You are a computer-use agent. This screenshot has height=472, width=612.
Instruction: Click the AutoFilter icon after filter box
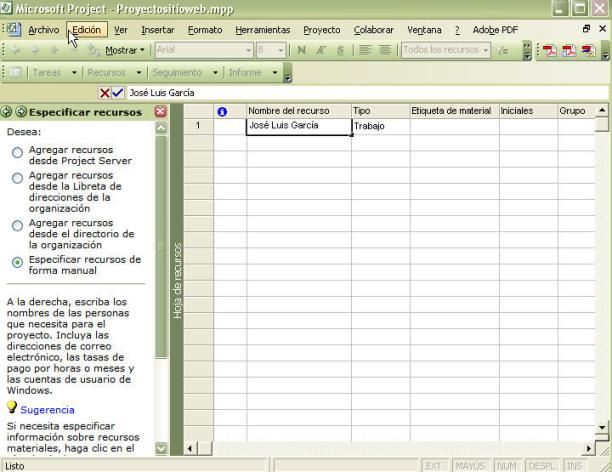[503, 50]
